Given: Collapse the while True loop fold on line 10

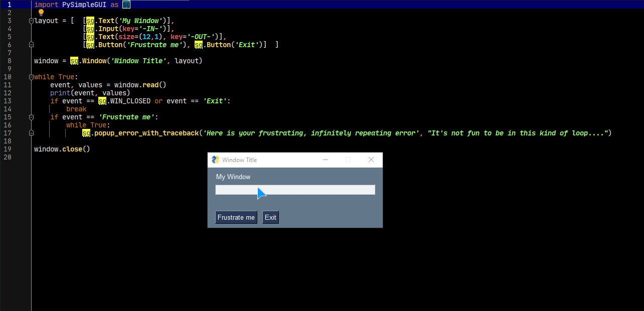Looking at the screenshot, I should click(31, 77).
